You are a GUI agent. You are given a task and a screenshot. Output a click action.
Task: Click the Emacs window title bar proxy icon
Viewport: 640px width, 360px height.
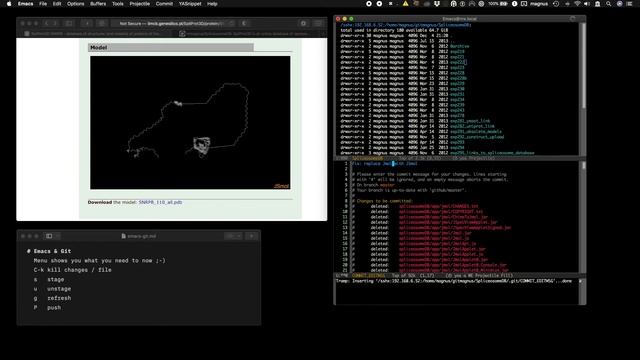click(573, 19)
